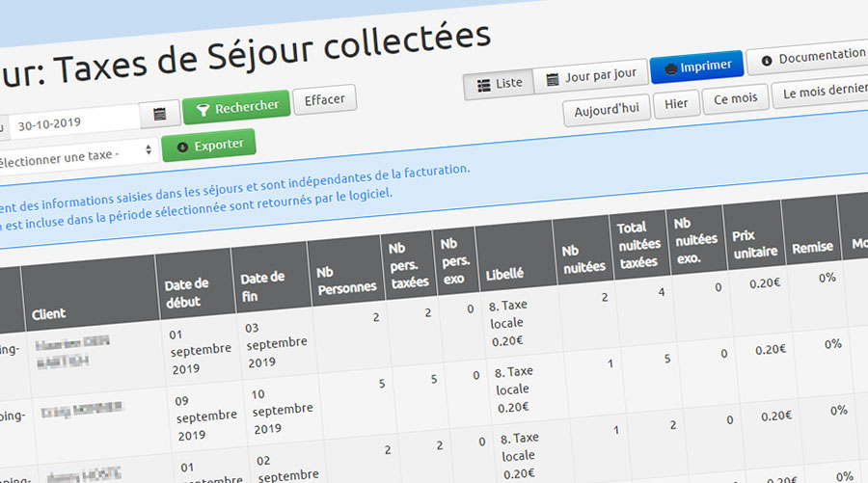Image resolution: width=868 pixels, height=483 pixels.
Task: Click the Effacer button
Action: pos(324,99)
